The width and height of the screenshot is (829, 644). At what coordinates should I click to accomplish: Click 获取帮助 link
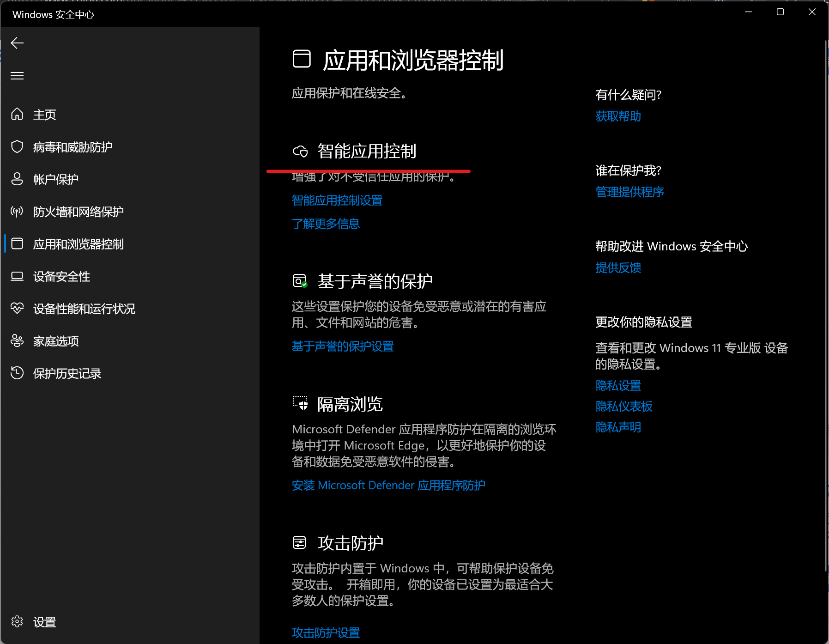pyautogui.click(x=618, y=116)
